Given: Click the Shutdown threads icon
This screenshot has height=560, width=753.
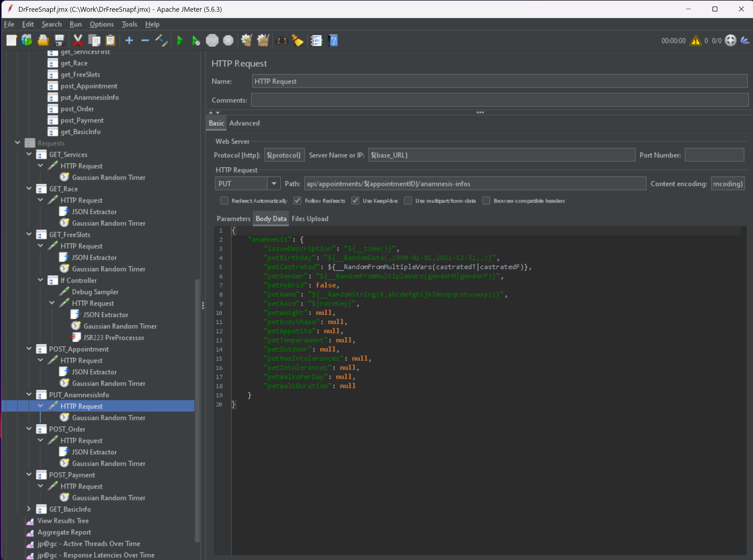Looking at the screenshot, I should pyautogui.click(x=228, y=40).
